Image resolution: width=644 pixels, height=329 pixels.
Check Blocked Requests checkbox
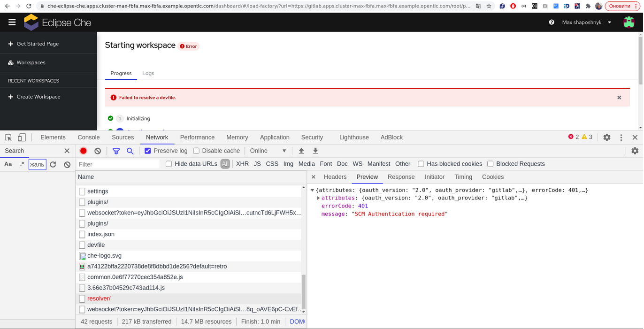click(x=491, y=164)
